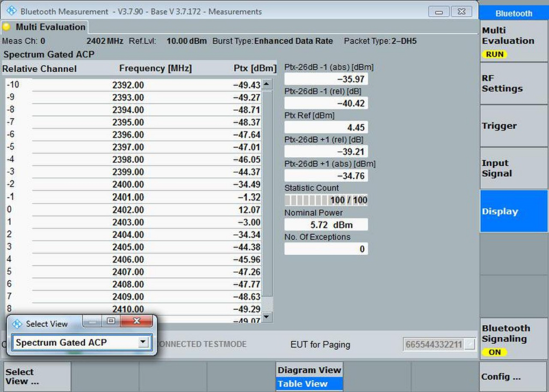Select the 2405.00 frequency cell

click(x=128, y=247)
